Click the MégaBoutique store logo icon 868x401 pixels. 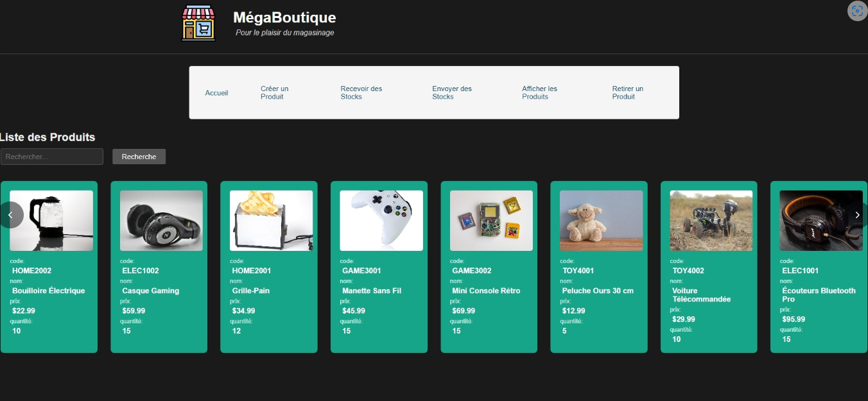coord(198,23)
